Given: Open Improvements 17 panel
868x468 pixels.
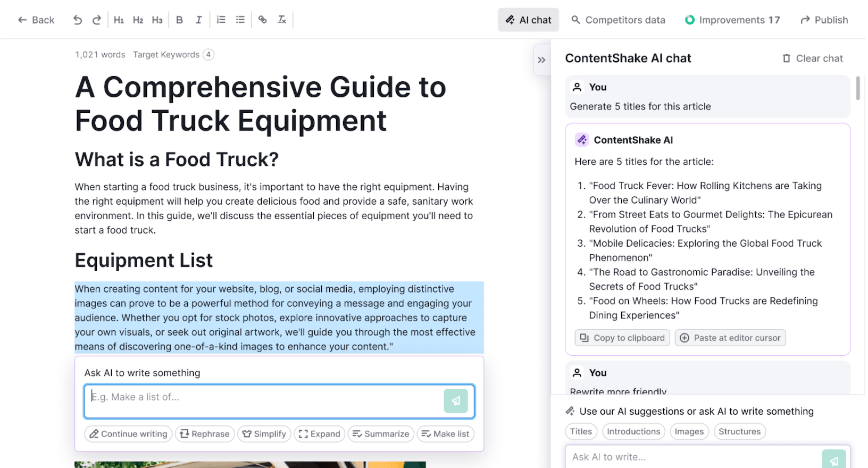Looking at the screenshot, I should [x=732, y=20].
